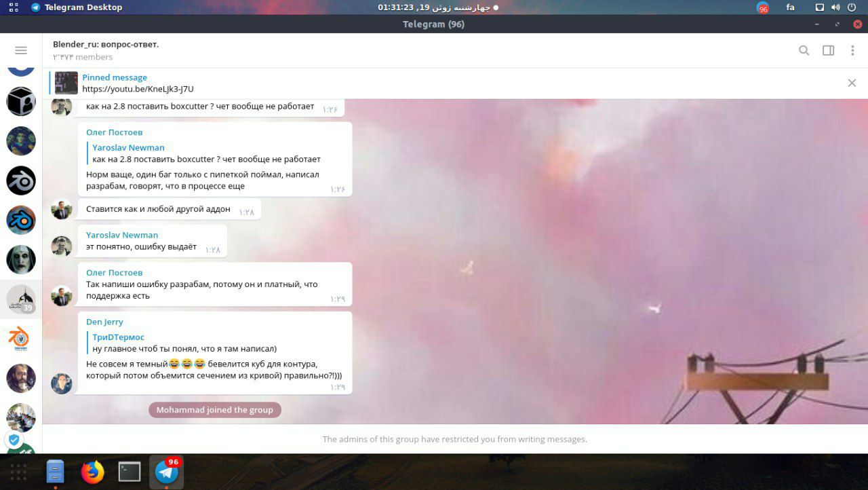
Task: Launch Firefox from the dock
Action: (92, 472)
